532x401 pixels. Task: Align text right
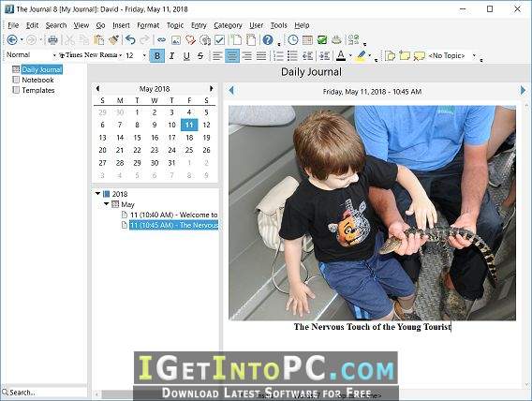[246, 55]
